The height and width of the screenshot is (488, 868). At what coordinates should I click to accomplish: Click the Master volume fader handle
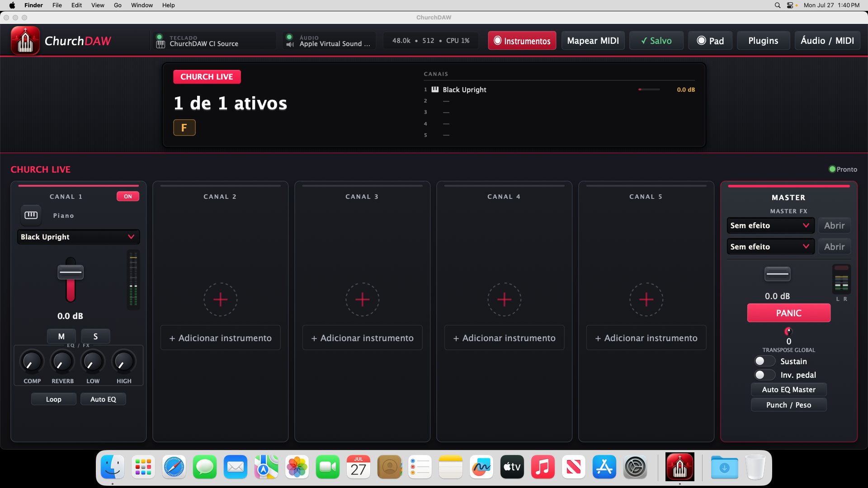click(777, 274)
